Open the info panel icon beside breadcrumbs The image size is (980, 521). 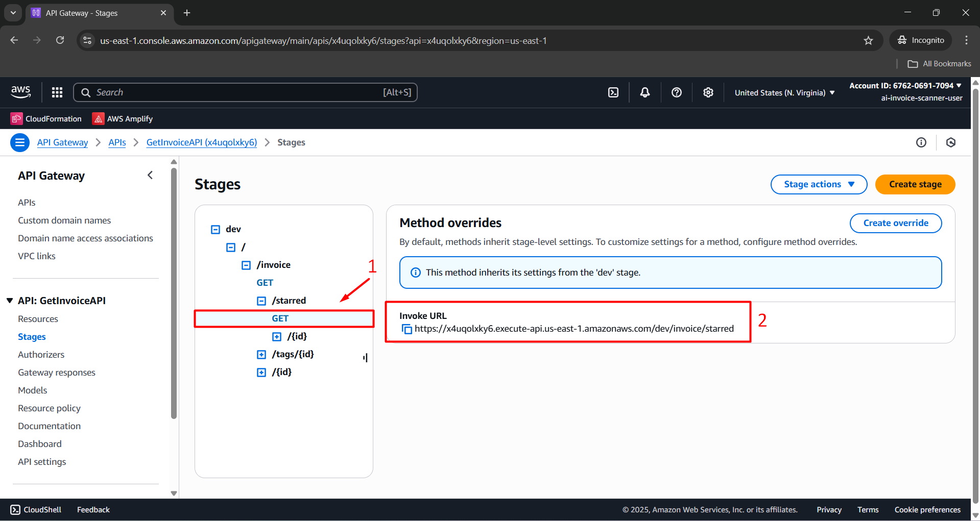coord(921,142)
